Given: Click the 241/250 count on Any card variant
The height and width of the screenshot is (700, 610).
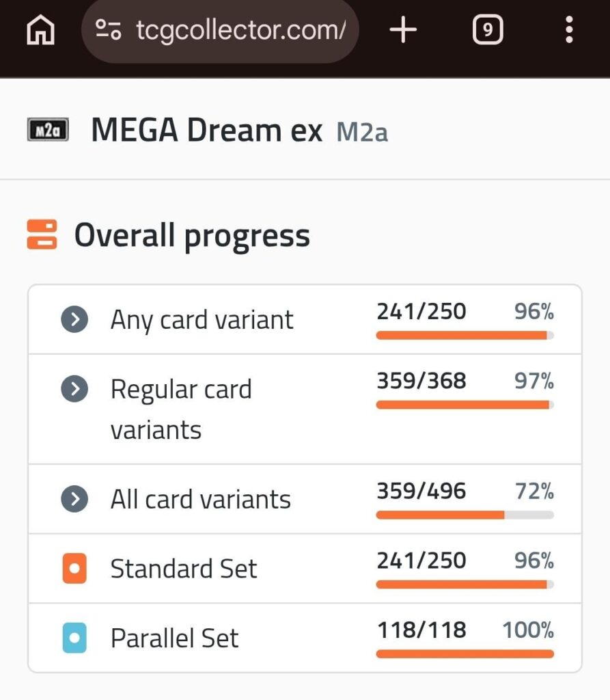Looking at the screenshot, I should 421,312.
